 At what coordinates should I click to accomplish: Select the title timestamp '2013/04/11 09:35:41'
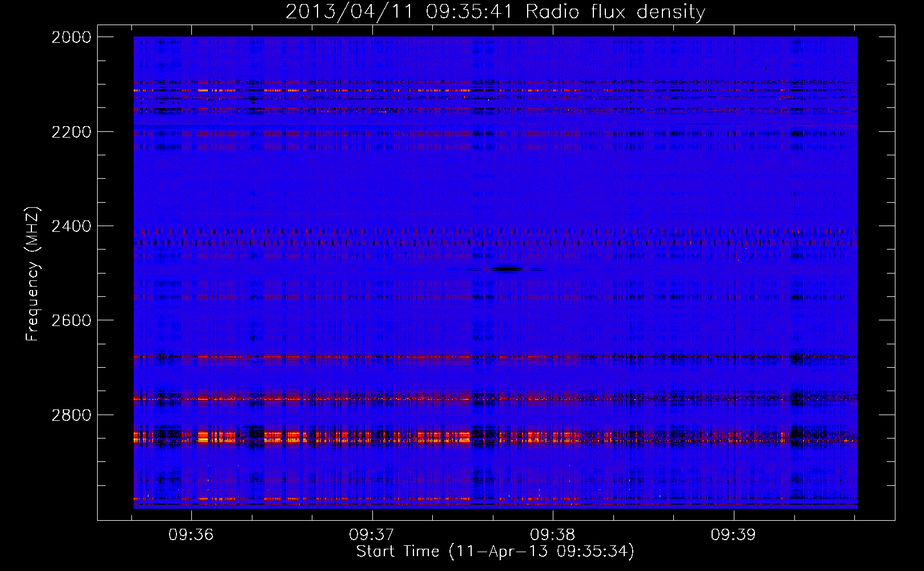[x=399, y=11]
